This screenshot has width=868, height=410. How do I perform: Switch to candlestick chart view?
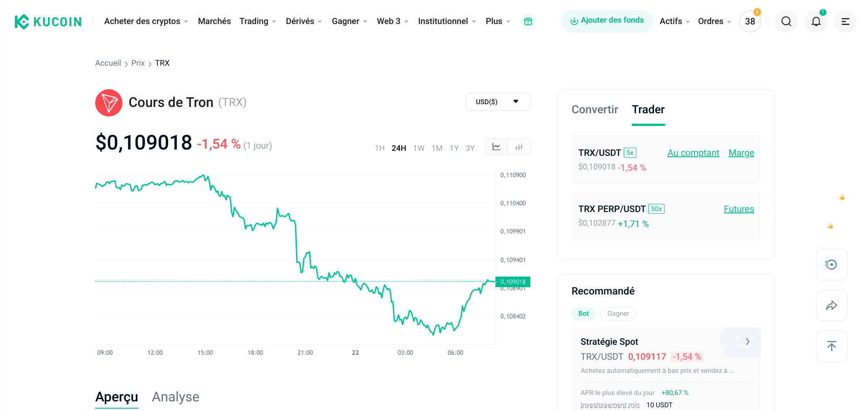pyautogui.click(x=519, y=147)
